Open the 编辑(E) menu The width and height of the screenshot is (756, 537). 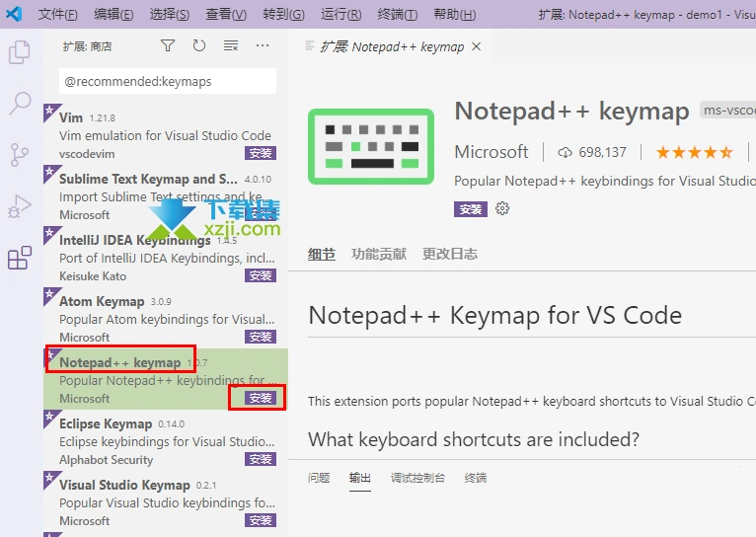113,15
